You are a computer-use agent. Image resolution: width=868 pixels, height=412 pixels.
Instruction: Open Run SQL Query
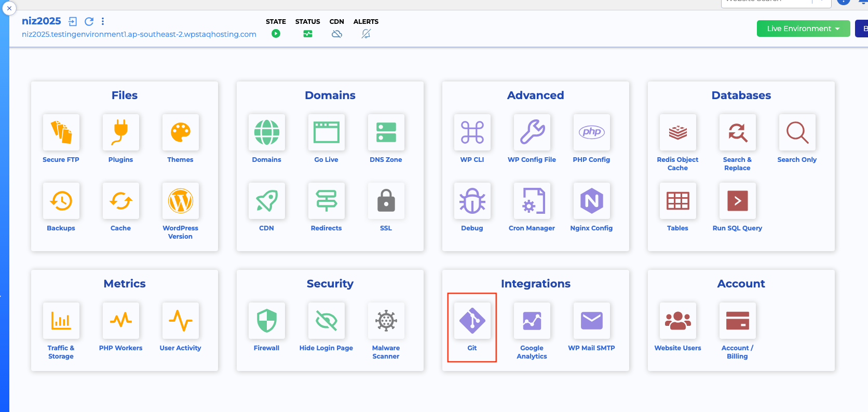click(x=738, y=201)
